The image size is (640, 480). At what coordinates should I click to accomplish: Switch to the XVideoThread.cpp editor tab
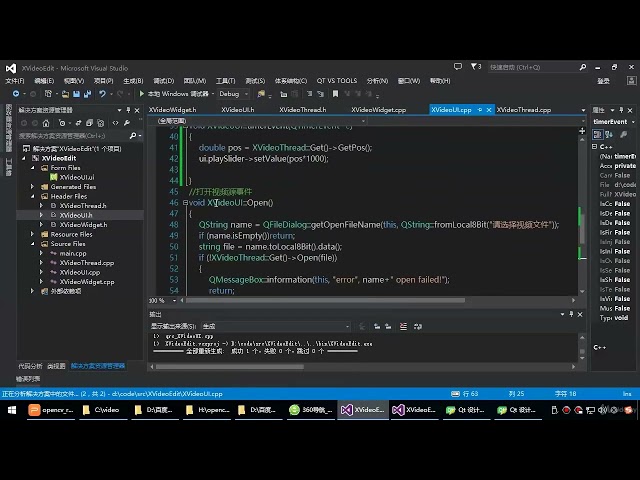[523, 109]
